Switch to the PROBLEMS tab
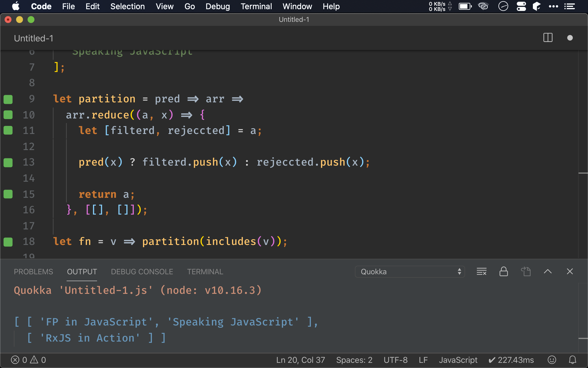The image size is (588, 368). tap(33, 272)
